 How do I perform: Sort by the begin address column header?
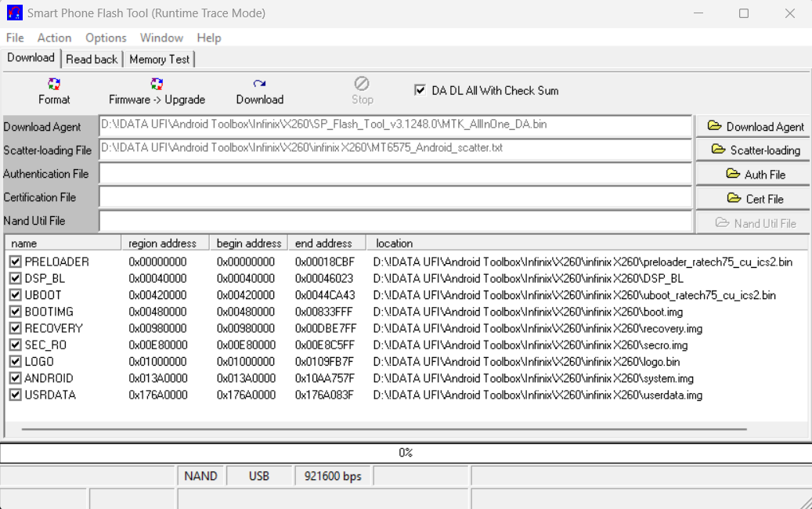pyautogui.click(x=248, y=244)
